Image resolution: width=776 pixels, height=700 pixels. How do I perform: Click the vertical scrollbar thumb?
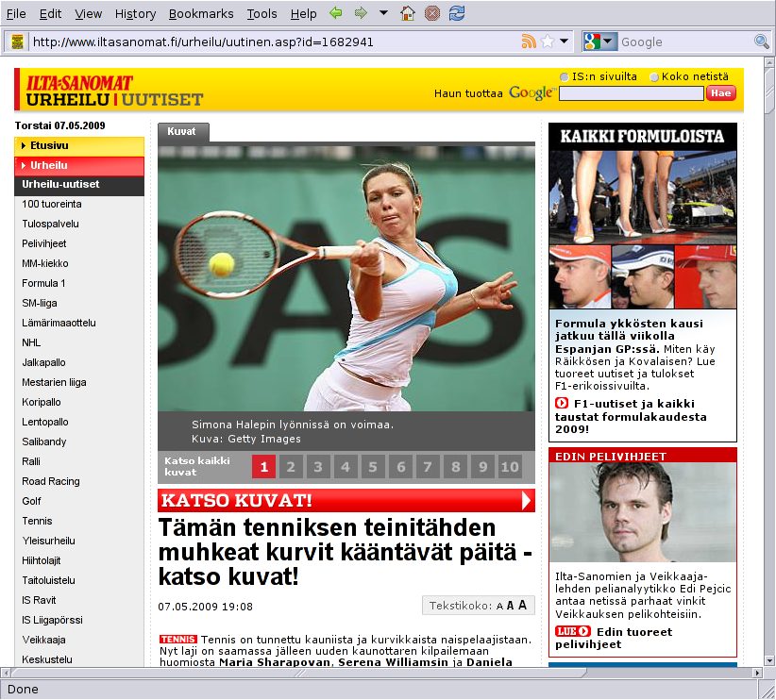click(769, 92)
